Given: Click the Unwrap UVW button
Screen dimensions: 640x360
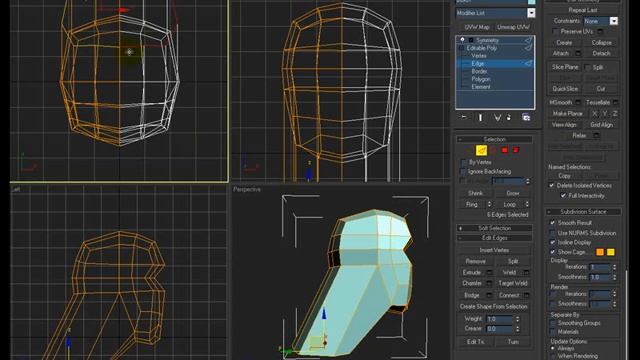Looking at the screenshot, I should [513, 27].
